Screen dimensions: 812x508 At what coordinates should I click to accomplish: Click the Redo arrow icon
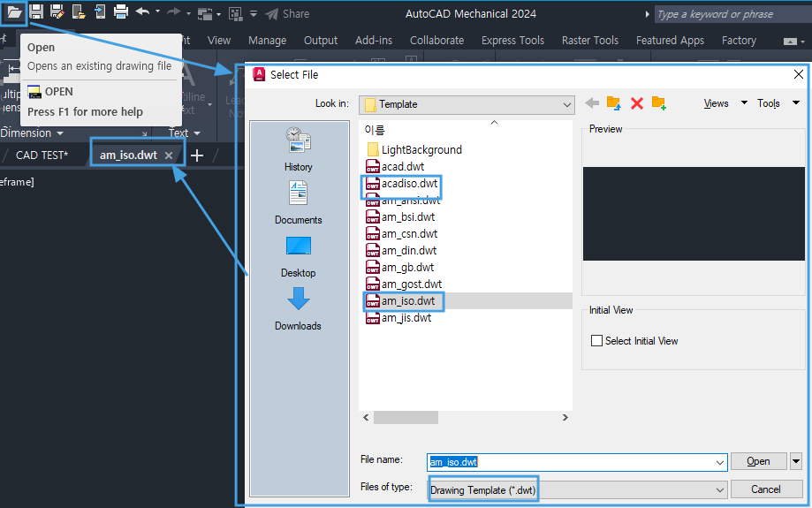coord(174,11)
